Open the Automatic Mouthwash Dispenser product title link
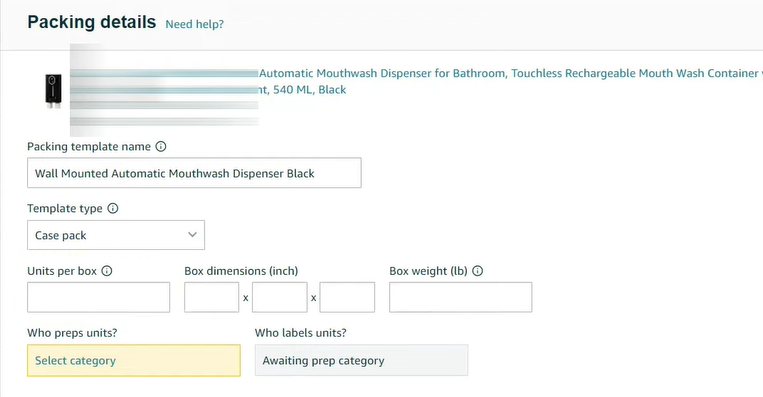Image resolution: width=763 pixels, height=397 pixels. click(510, 81)
